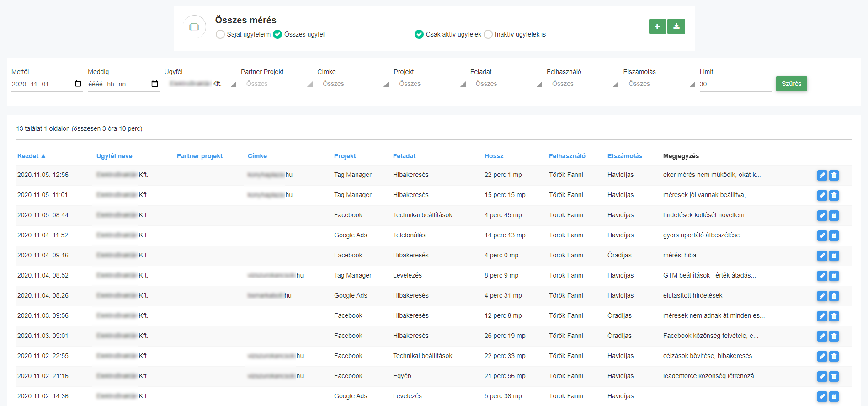Delete the 2020.11.04. 08:52 entry
The width and height of the screenshot is (868, 406).
(834, 276)
